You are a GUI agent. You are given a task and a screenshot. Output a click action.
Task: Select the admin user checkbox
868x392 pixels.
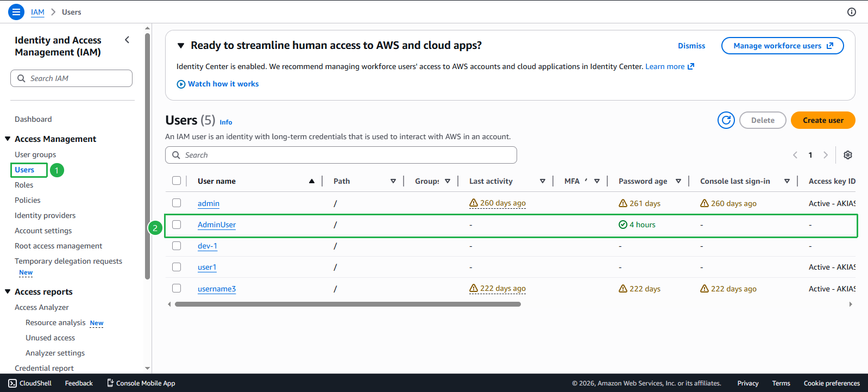click(x=177, y=203)
